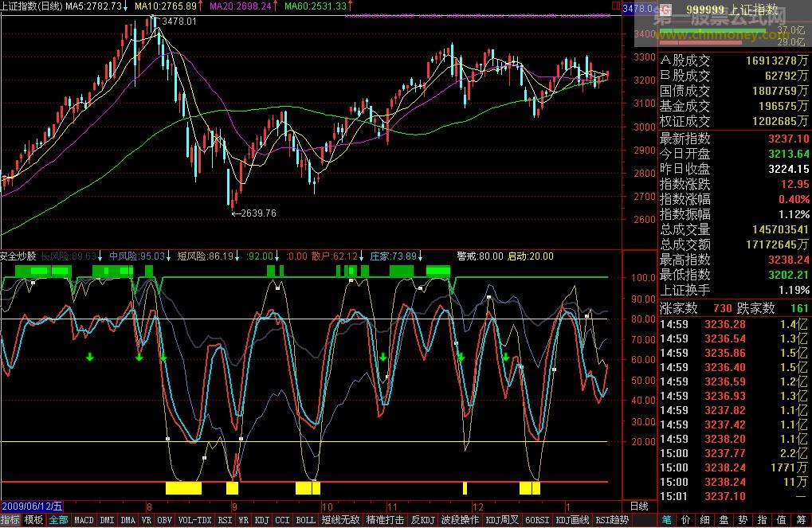Open the KDJ画线 indicator tab
Viewport: 812px width, 528px height.
tap(572, 520)
